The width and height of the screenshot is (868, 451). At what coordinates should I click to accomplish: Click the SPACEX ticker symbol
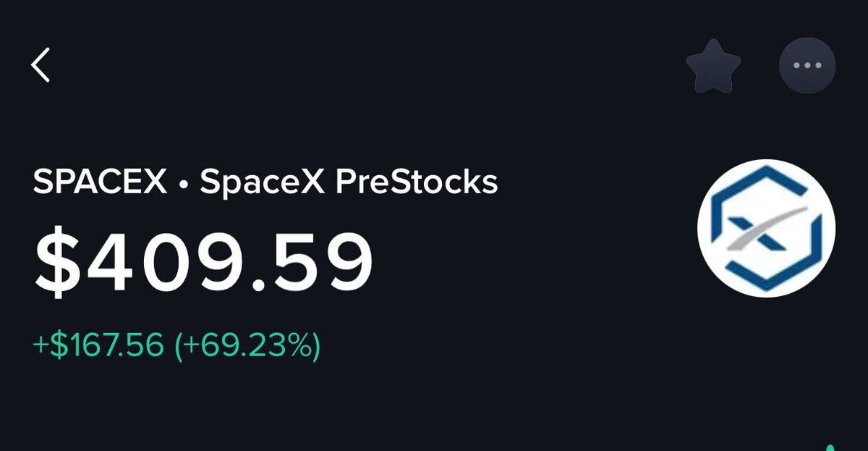coord(101,183)
